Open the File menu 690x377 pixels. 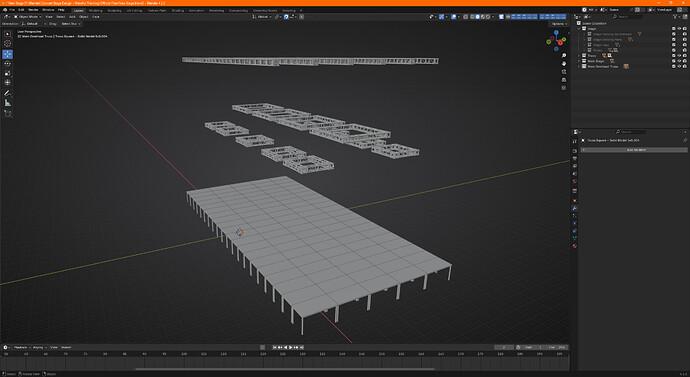coord(12,10)
